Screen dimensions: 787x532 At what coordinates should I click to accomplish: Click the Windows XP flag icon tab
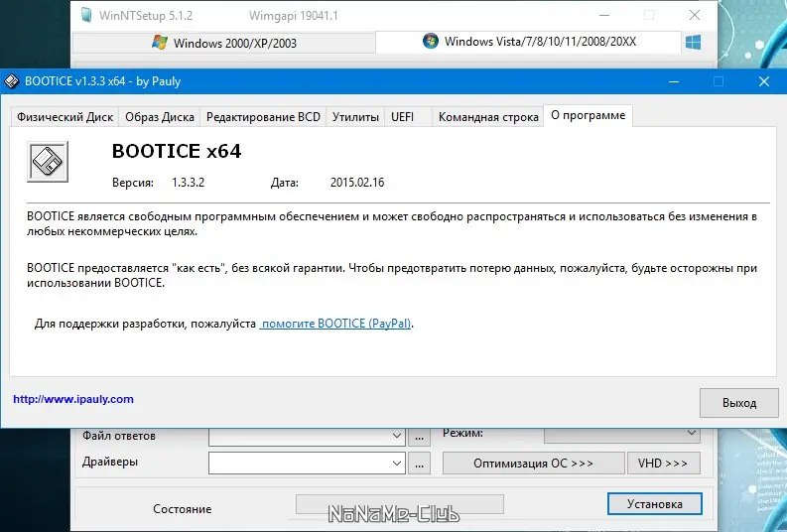[x=160, y=43]
